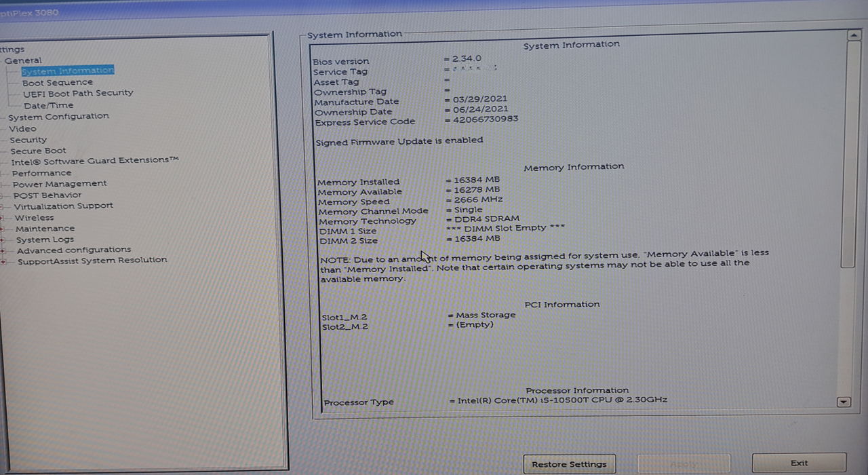Viewport: 868px width, 475px height.
Task: Click Slot1_M.2 Mass Storage value
Action: [x=486, y=316]
